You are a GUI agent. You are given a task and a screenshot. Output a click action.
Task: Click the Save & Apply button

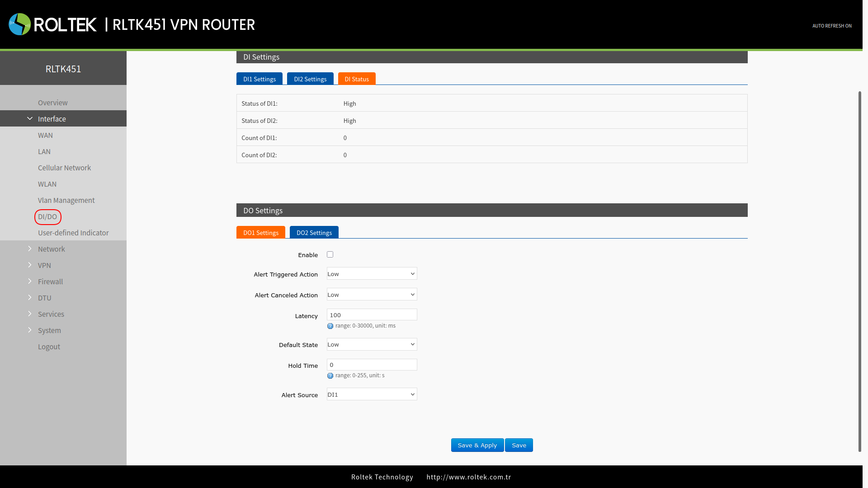pyautogui.click(x=477, y=446)
